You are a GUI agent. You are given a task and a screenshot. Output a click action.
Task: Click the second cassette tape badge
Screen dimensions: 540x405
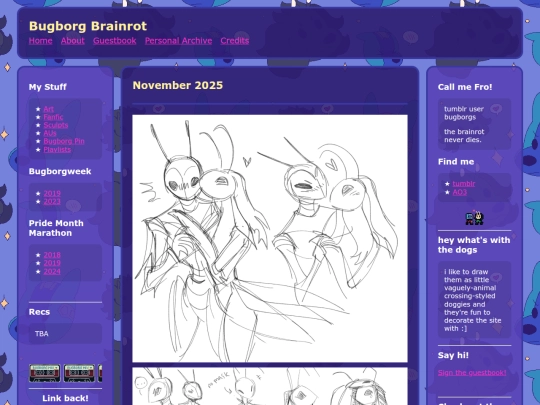point(79,373)
